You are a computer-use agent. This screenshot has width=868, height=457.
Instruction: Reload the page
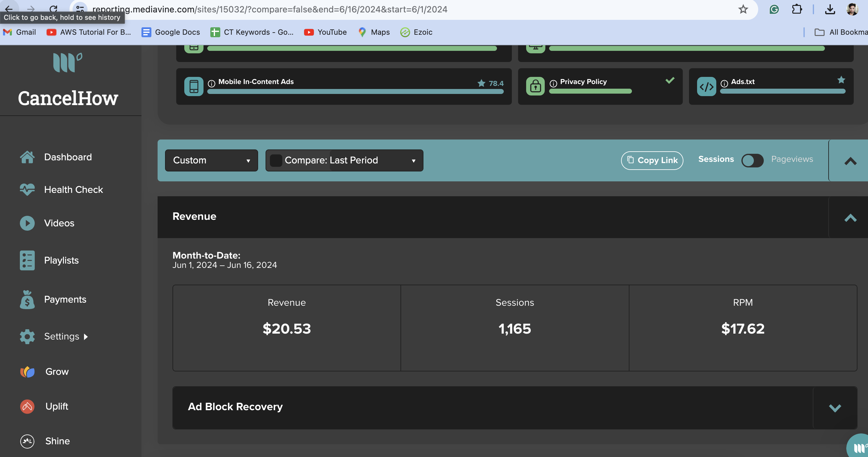[x=53, y=9]
